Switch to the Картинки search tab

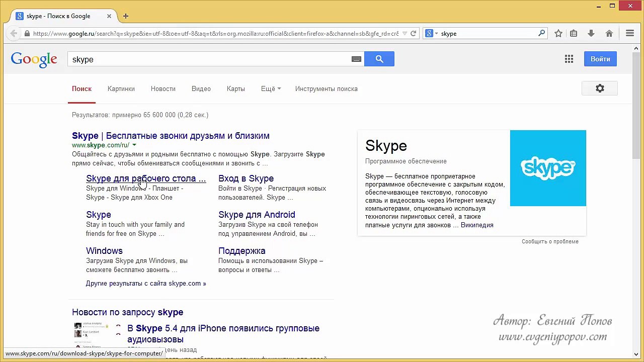(121, 89)
